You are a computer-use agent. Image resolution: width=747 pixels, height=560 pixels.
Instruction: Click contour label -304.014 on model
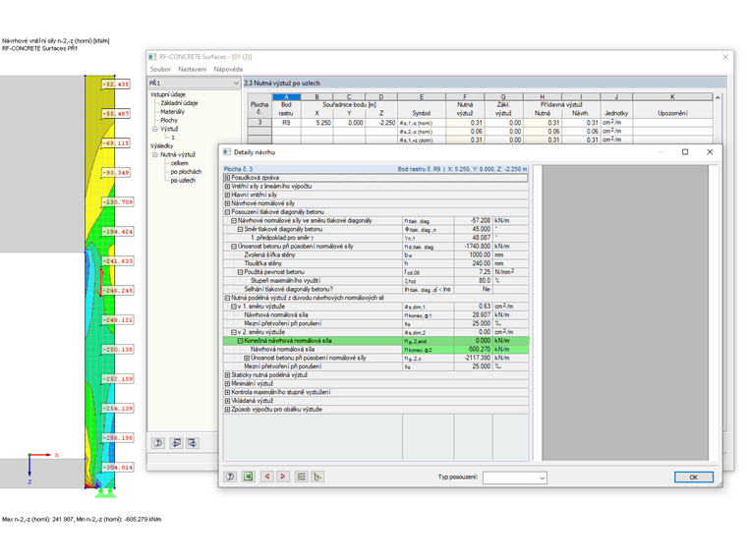[x=118, y=467]
